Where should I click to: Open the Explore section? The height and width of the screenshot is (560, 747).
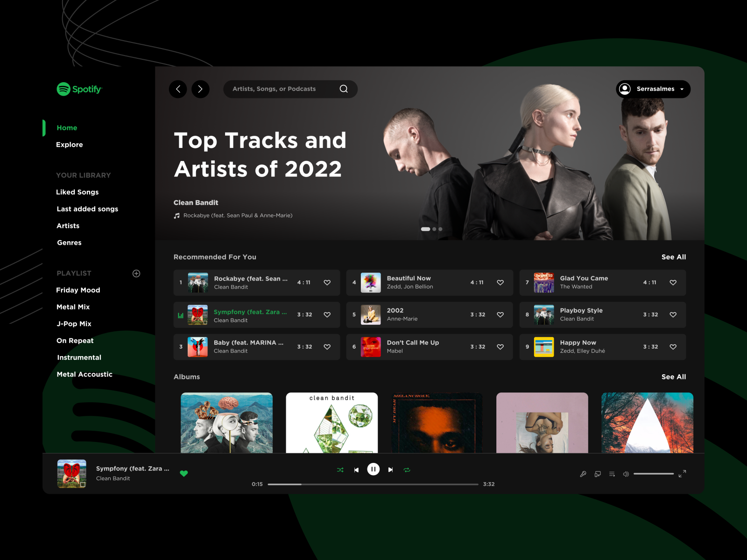pyautogui.click(x=69, y=145)
